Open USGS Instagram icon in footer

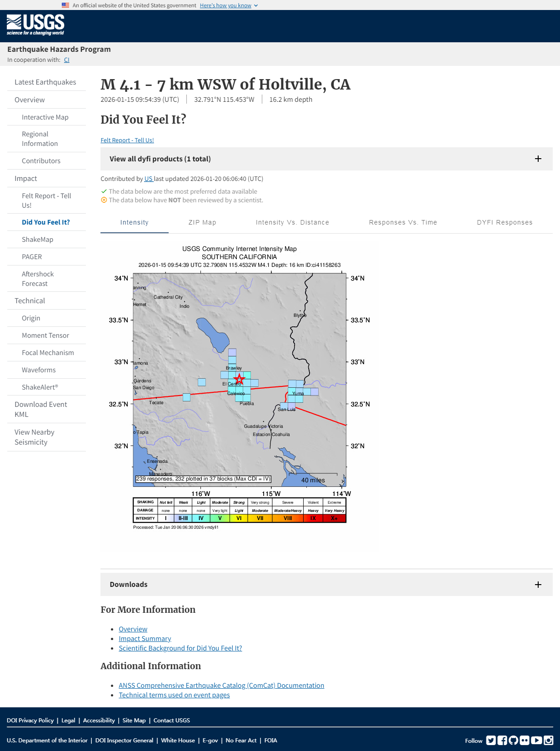point(549,741)
